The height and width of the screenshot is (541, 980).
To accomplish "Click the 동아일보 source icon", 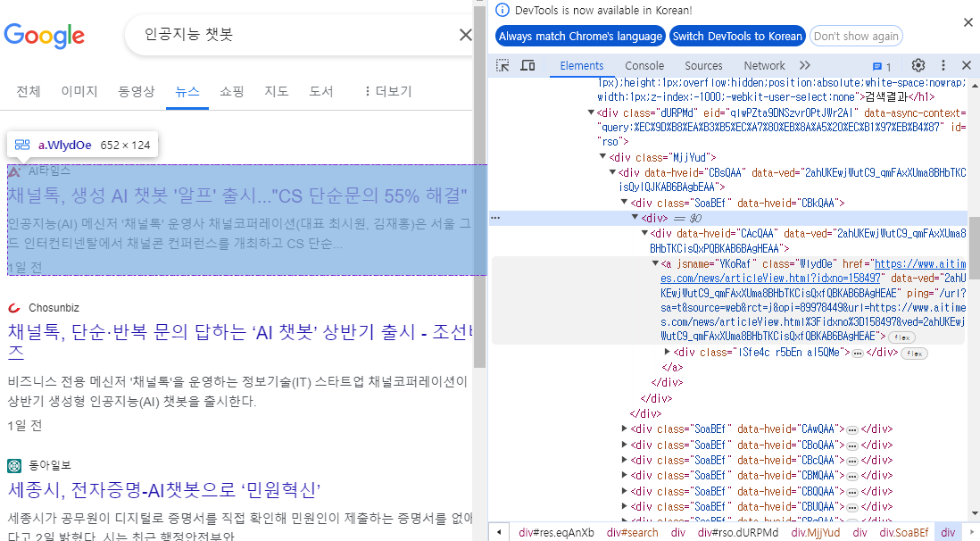I will coord(14,465).
